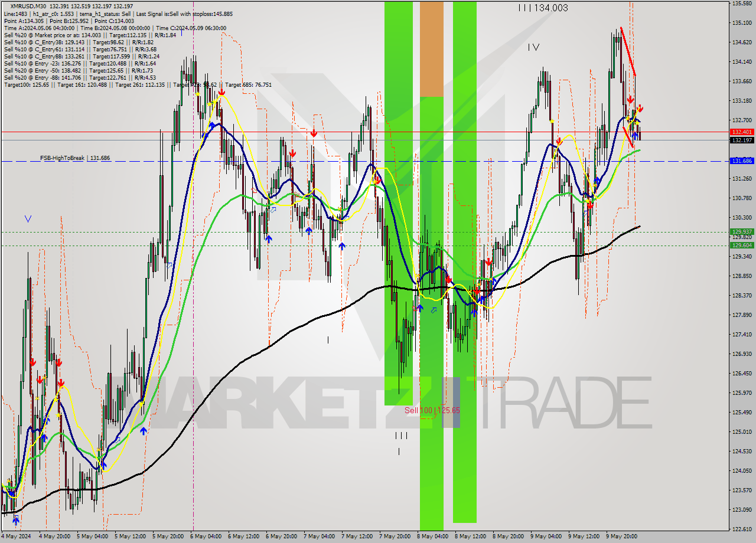Click 128.370 on the price scale
The image size is (756, 543).
742,296
